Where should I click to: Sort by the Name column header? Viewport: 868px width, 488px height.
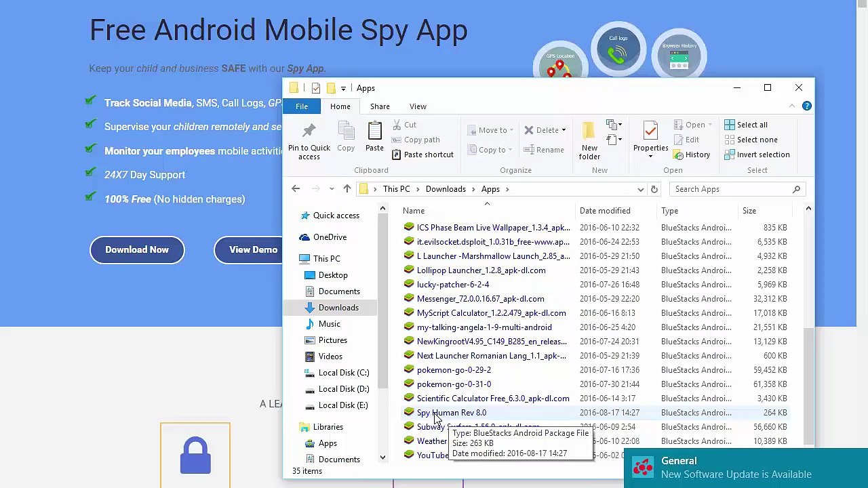tap(487, 211)
